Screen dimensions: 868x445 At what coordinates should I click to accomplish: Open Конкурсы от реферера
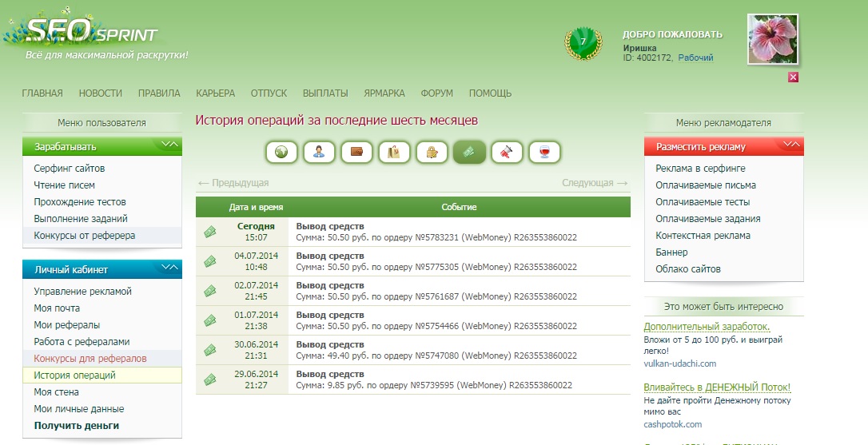[x=84, y=235]
